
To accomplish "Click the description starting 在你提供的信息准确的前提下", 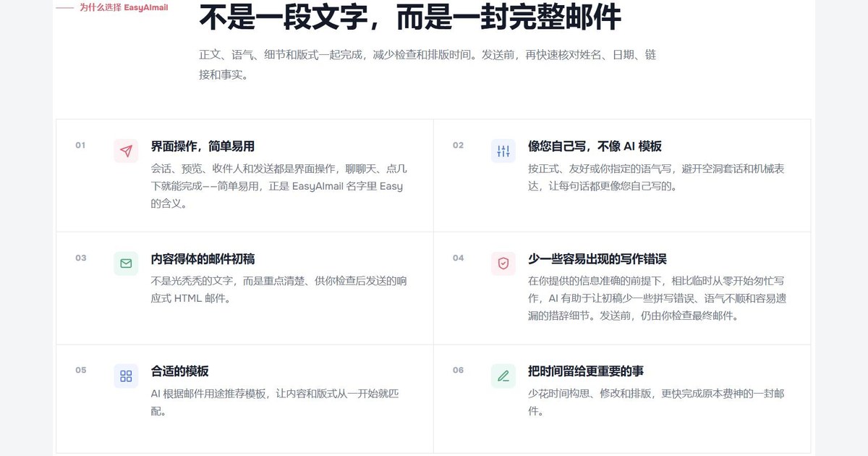I will click(x=657, y=298).
